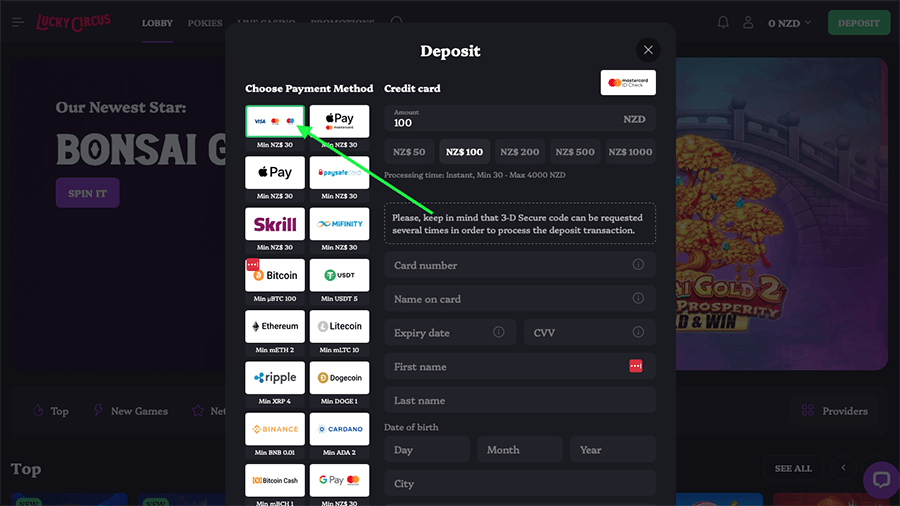This screenshot has height=506, width=900.
Task: Select Ethereum payment method
Action: point(275,326)
